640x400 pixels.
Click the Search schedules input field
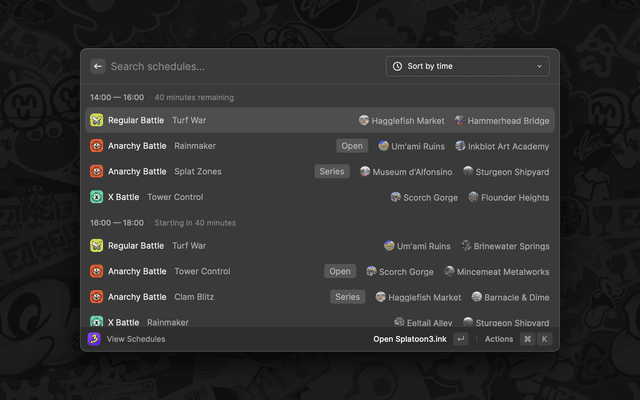[x=240, y=66]
